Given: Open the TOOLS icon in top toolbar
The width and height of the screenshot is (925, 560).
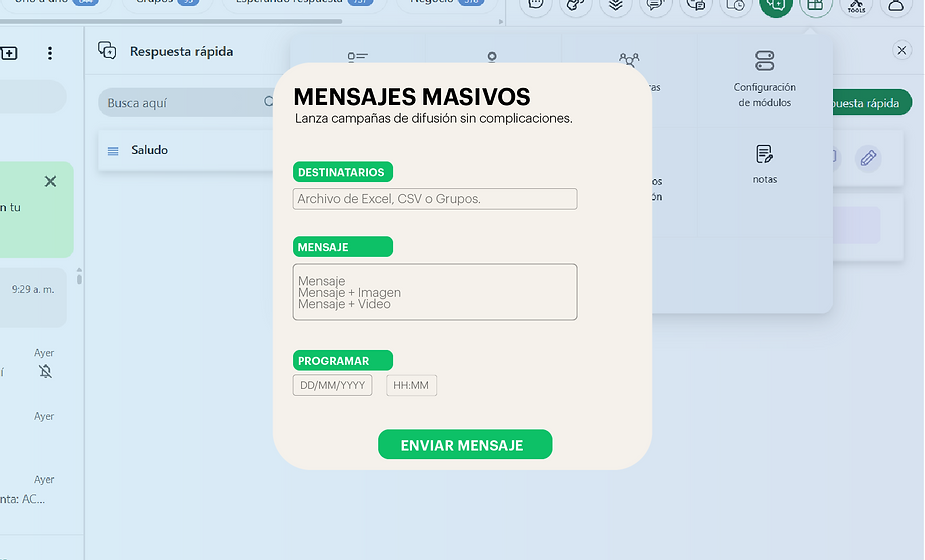Looking at the screenshot, I should 856,6.
